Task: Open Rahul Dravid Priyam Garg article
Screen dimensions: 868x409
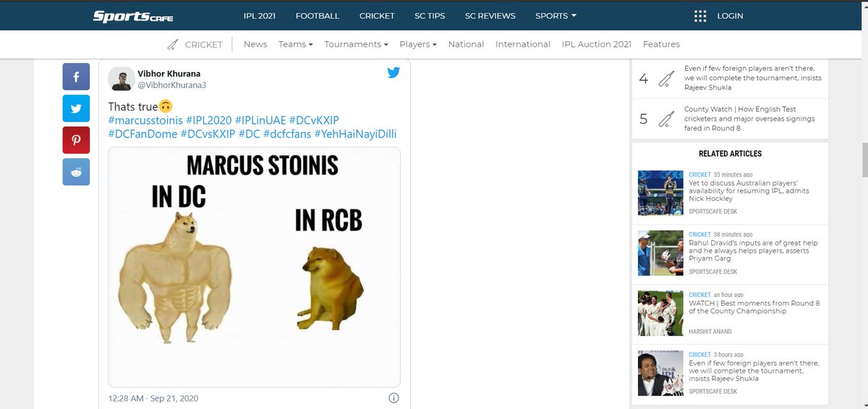Action: (x=753, y=251)
